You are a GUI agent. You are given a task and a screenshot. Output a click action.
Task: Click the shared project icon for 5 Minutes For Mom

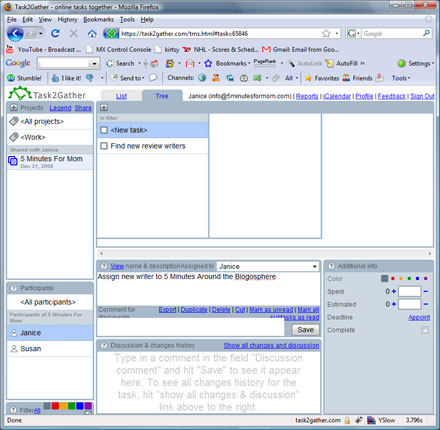[x=13, y=161]
